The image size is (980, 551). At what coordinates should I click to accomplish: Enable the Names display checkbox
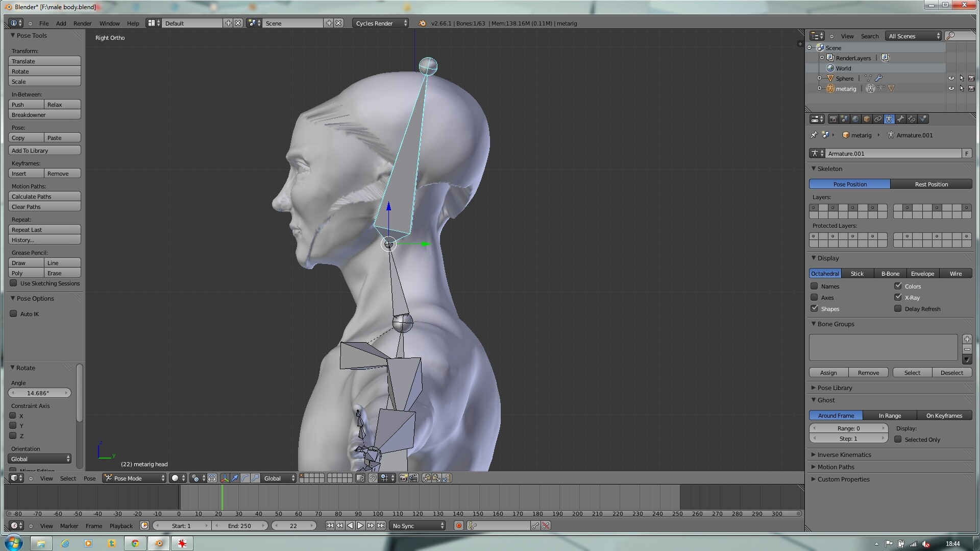815,286
